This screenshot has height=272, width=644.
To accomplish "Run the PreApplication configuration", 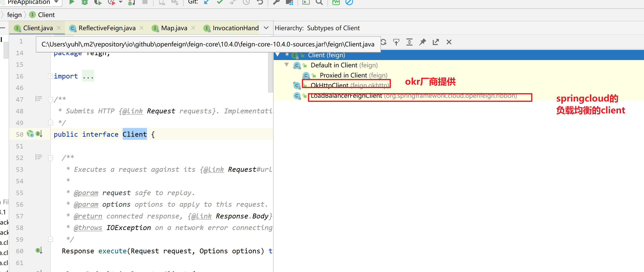I will 72,2.
